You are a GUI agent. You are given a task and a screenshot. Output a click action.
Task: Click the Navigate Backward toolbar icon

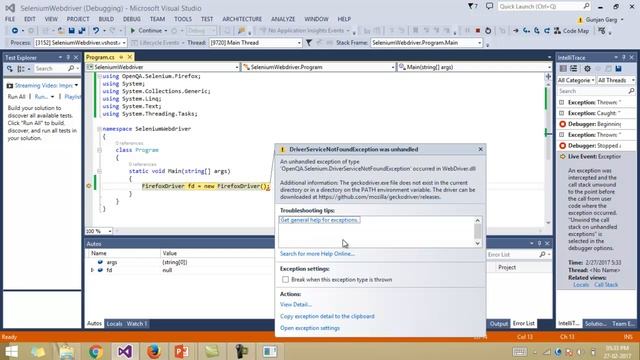click(x=15, y=31)
